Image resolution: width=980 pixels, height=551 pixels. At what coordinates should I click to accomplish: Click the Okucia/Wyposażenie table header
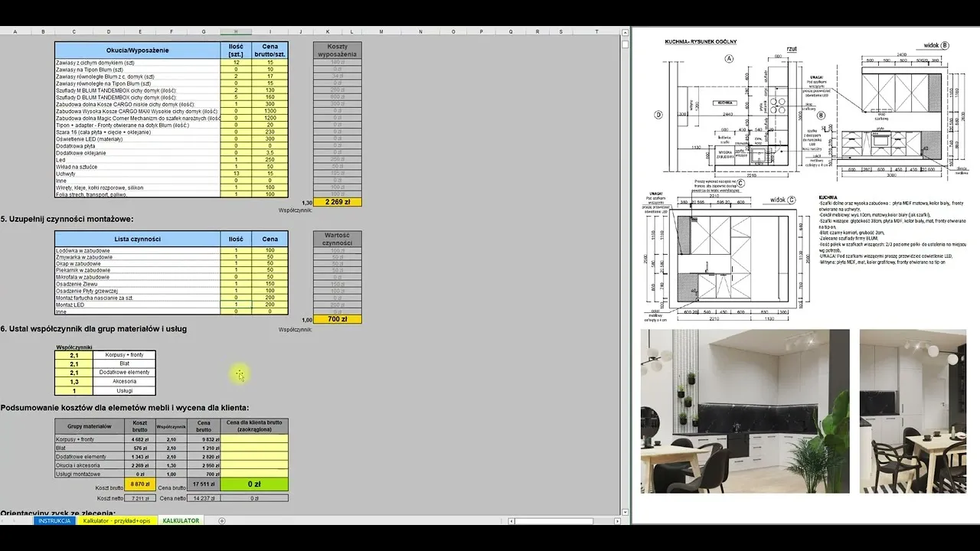point(138,51)
